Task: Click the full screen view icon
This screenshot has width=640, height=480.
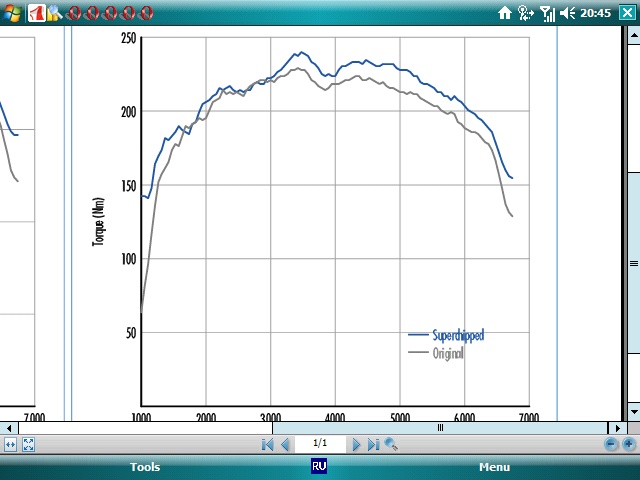Action: pos(28,444)
